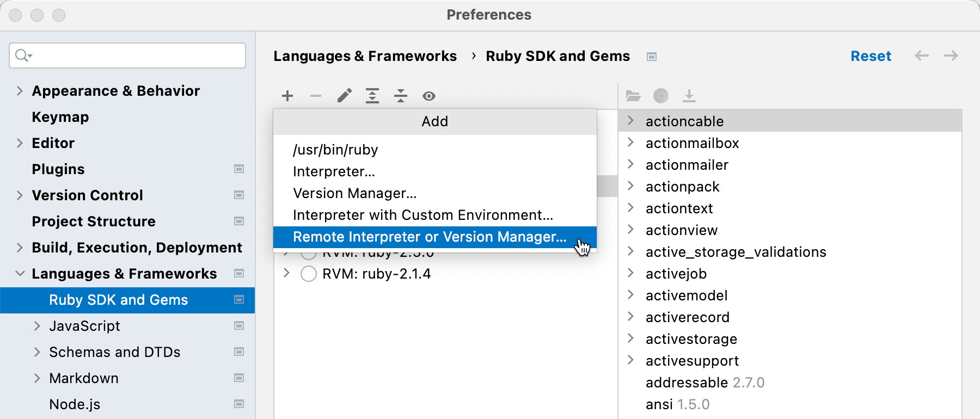Image resolution: width=980 pixels, height=419 pixels.
Task: Click the Add SDK plus icon
Action: tap(287, 96)
